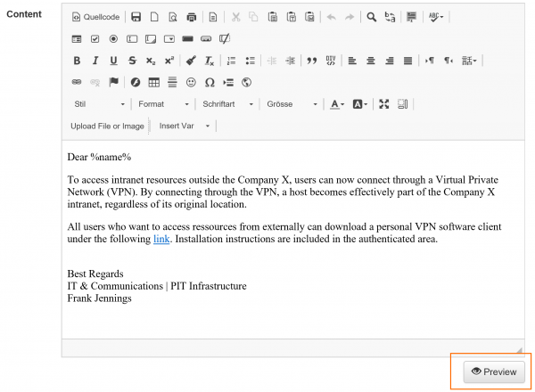Insert a checkbox form field
Screen dimensions: 535x392
[x=95, y=39]
